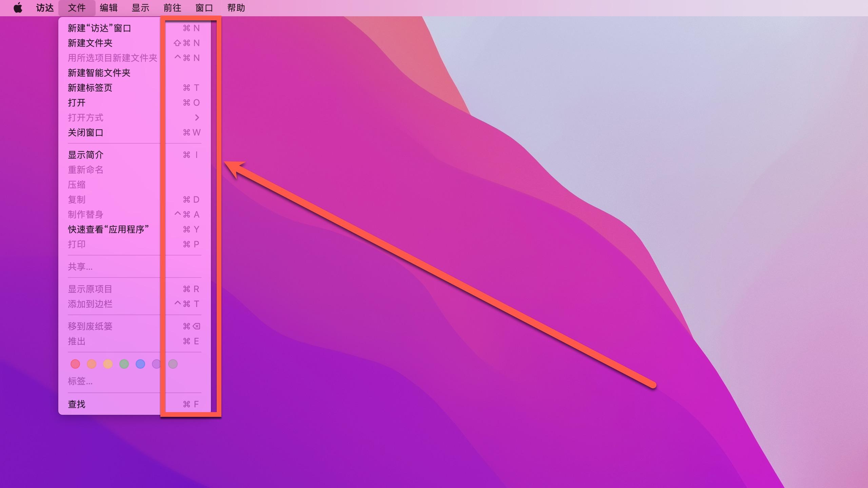Open the 前往 menu in menu bar
Image resolution: width=868 pixels, height=488 pixels.
click(172, 8)
